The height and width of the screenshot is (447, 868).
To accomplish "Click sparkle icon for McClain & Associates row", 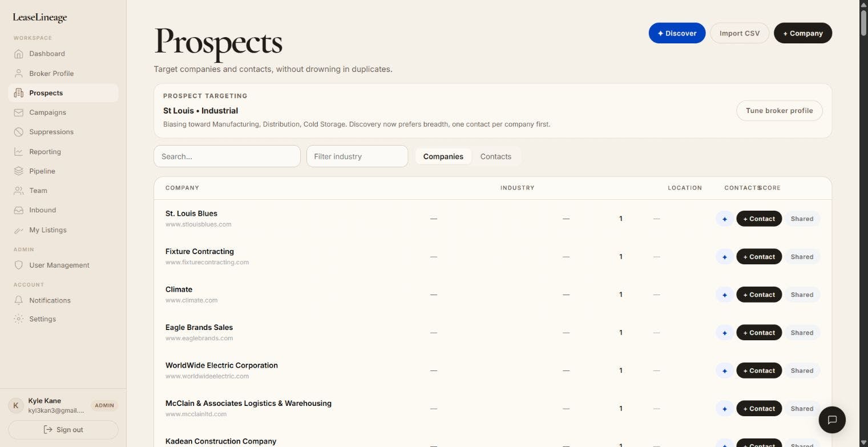I will (725, 409).
